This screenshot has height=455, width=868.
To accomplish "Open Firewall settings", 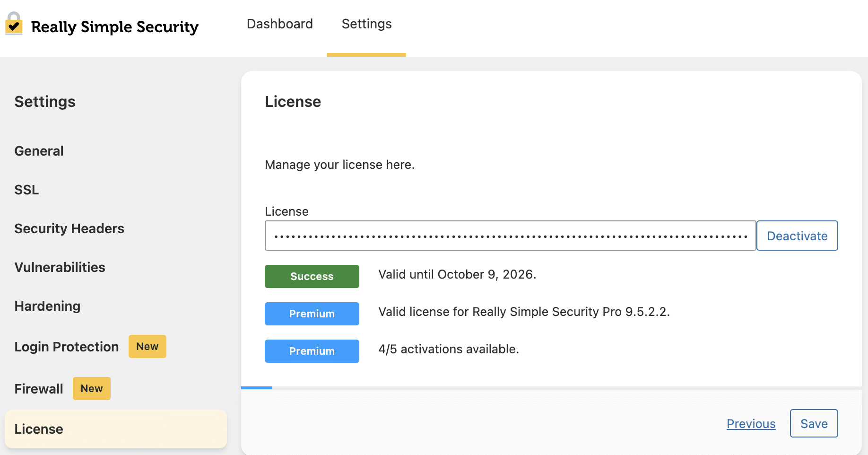I will point(39,389).
